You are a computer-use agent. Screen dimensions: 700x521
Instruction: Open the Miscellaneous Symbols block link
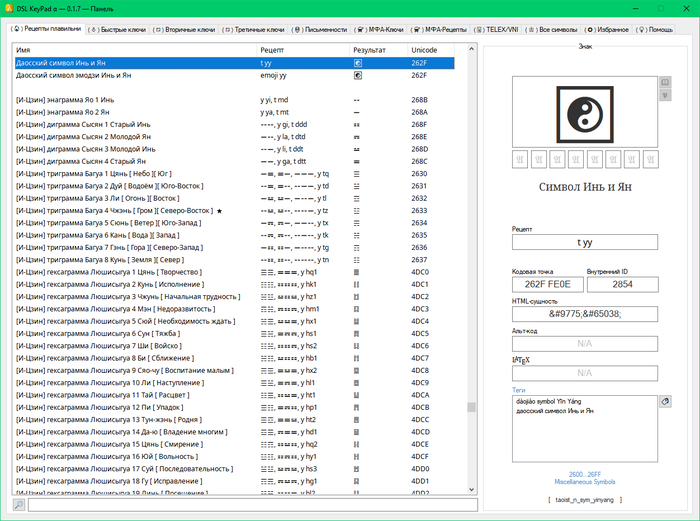(x=583, y=481)
